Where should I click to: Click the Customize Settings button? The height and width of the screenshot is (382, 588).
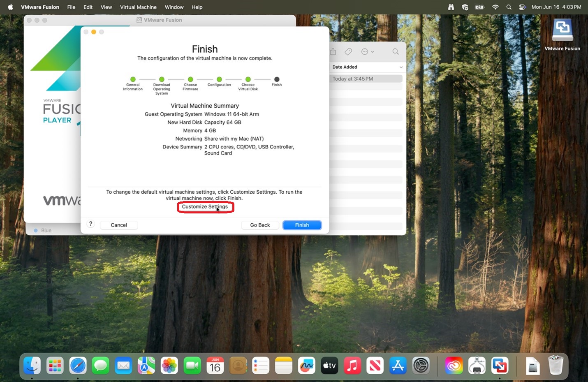(x=205, y=207)
